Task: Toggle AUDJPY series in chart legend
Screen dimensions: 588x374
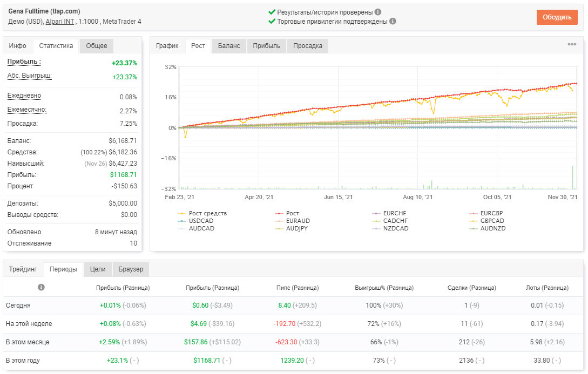Action: pyautogui.click(x=291, y=228)
